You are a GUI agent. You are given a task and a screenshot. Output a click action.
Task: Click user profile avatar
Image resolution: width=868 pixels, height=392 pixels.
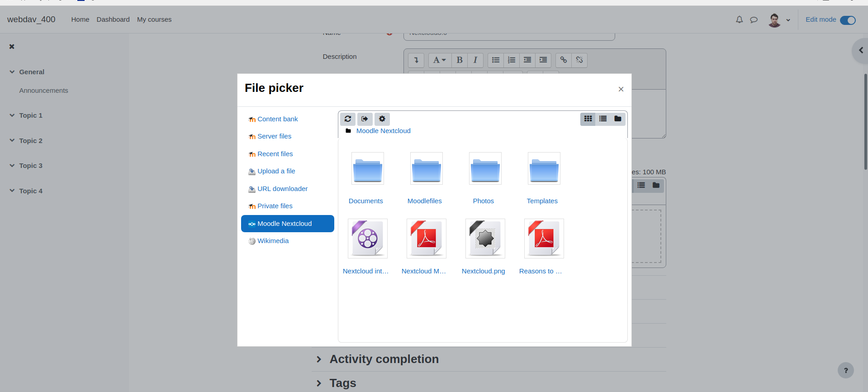click(774, 20)
